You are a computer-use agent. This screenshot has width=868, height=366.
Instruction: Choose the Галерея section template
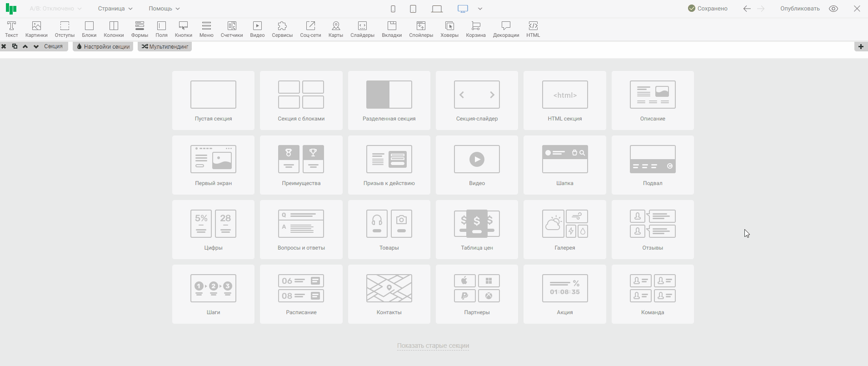[564, 230]
